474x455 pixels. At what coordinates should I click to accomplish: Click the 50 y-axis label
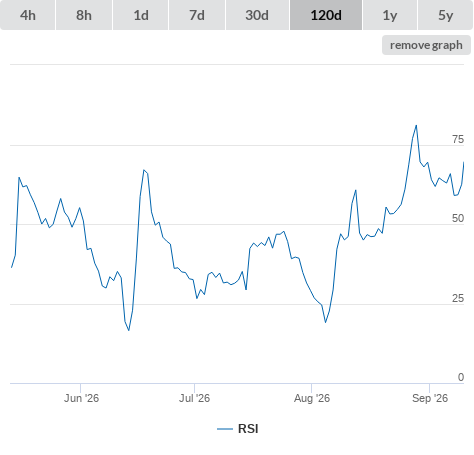[x=458, y=218]
